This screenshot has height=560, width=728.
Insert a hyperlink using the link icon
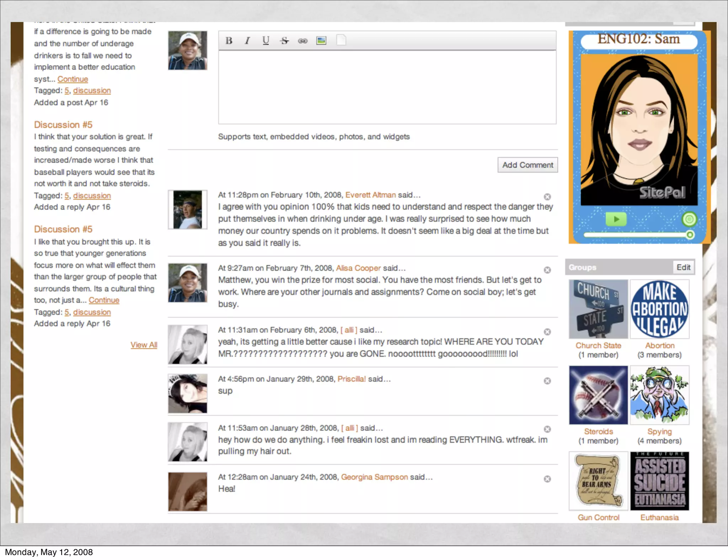(x=303, y=41)
